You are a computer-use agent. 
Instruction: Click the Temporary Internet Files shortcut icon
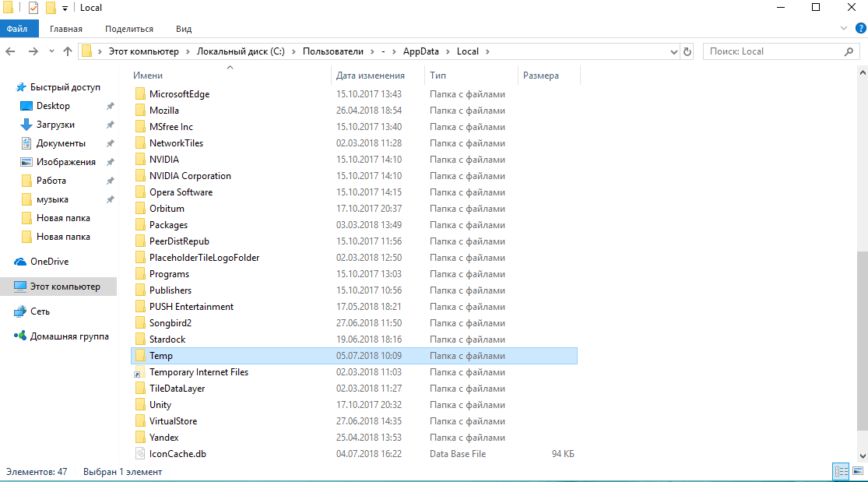(140, 372)
